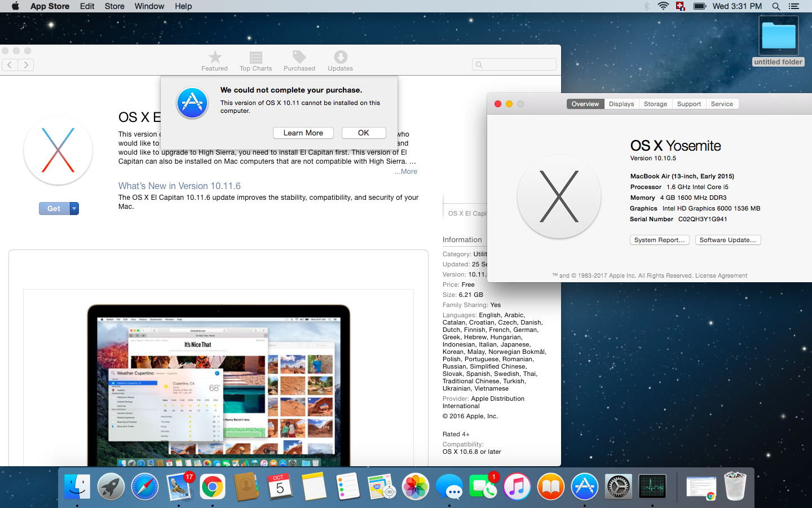Click the App Store search field

coord(514,64)
